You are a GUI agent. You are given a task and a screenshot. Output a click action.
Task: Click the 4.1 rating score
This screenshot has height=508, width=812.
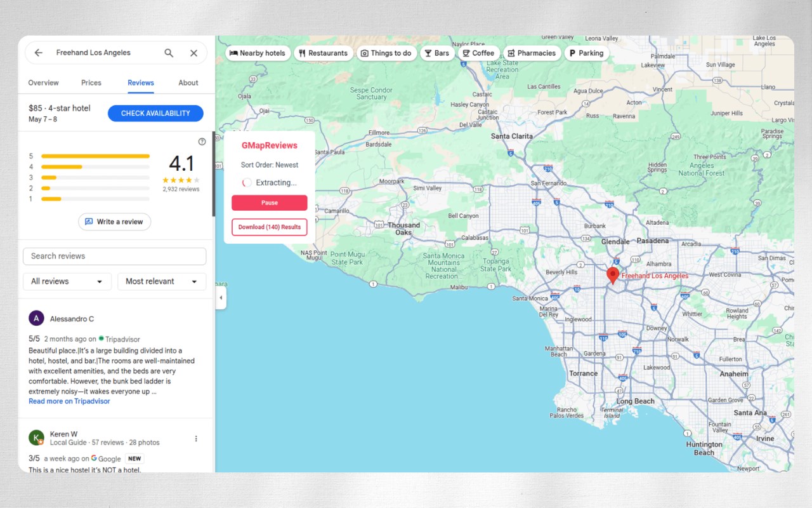point(181,164)
